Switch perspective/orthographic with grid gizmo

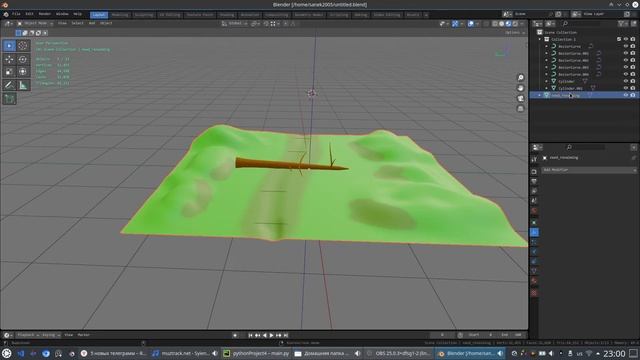point(520,109)
